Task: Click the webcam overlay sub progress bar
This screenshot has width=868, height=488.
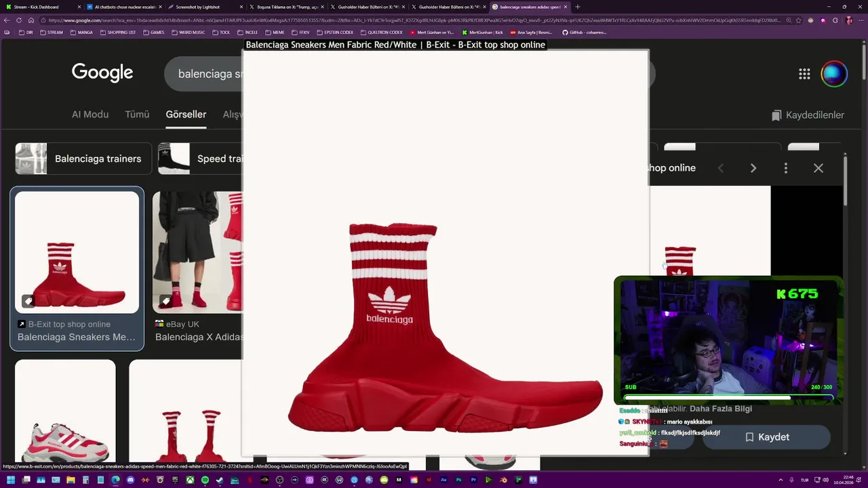Action: tap(728, 397)
